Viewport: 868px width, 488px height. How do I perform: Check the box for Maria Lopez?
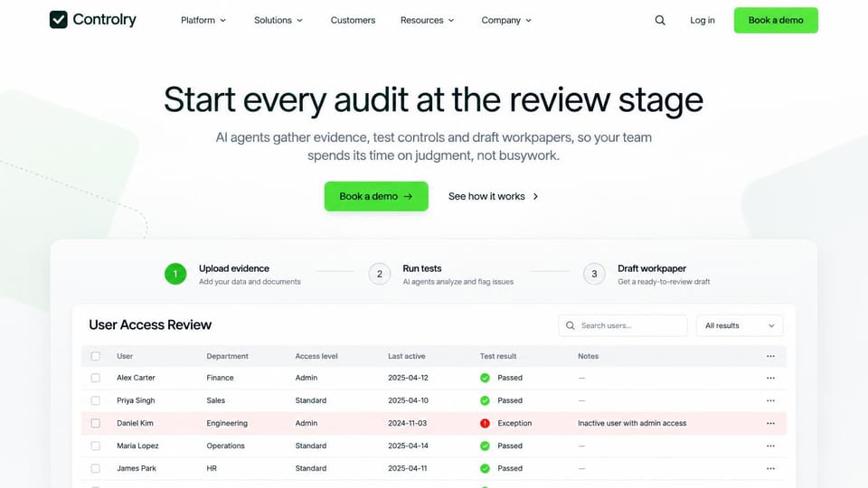pyautogui.click(x=96, y=446)
